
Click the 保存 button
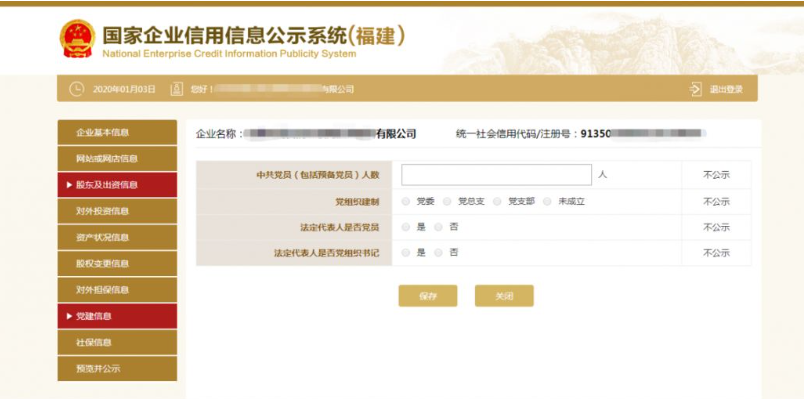point(428,296)
